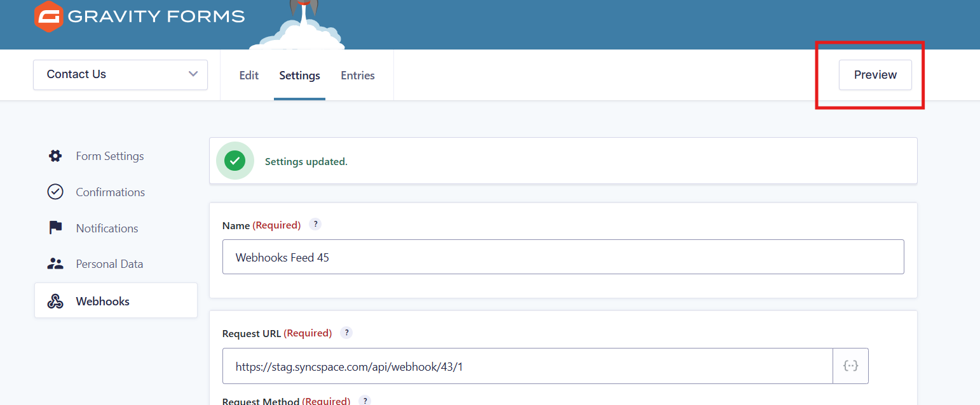
Task: Open merge tags selector beside Request URL
Action: (x=850, y=366)
